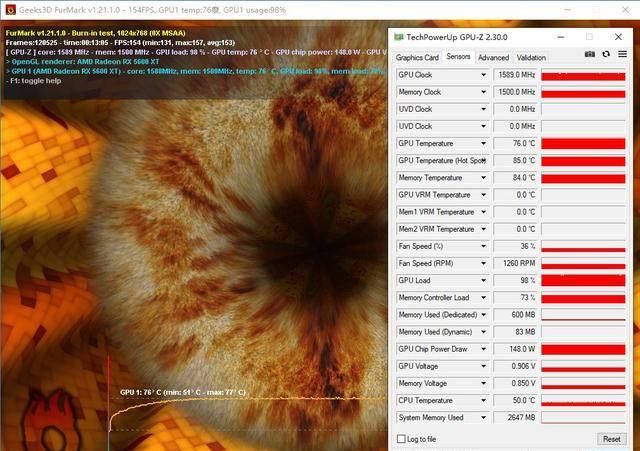Open the GPU-Z hamburger menu
Viewport: 640px width, 451px height.
point(622,54)
